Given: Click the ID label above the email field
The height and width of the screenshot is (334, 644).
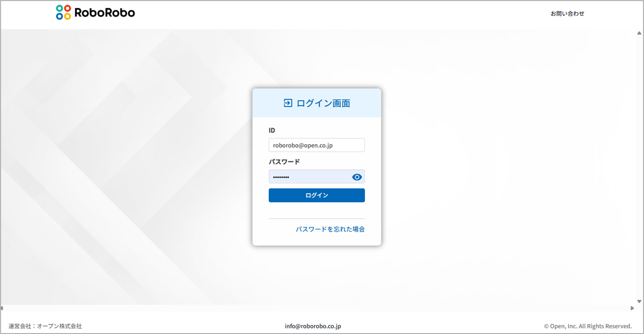Looking at the screenshot, I should click(x=272, y=130).
